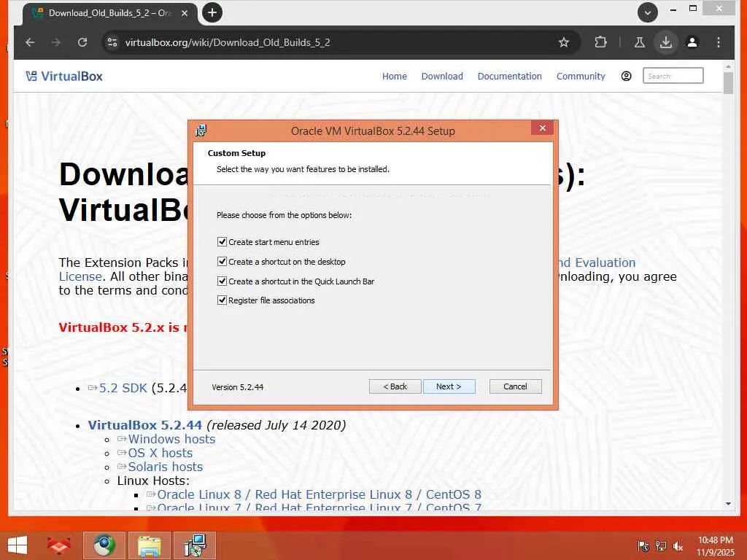The width and height of the screenshot is (747, 560).
Task: Click the Version 5.2.44 label
Action: (x=237, y=387)
